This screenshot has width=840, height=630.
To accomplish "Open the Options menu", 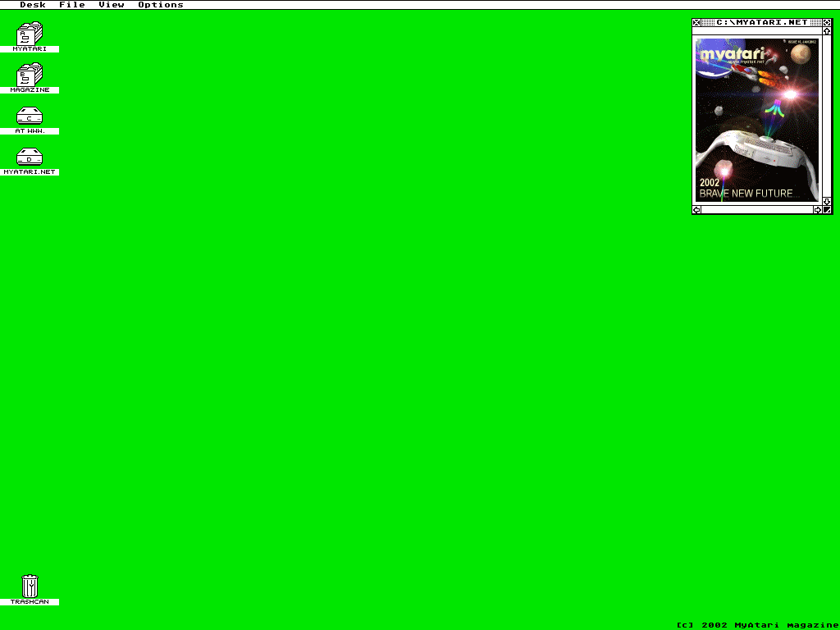I will coord(161,5).
